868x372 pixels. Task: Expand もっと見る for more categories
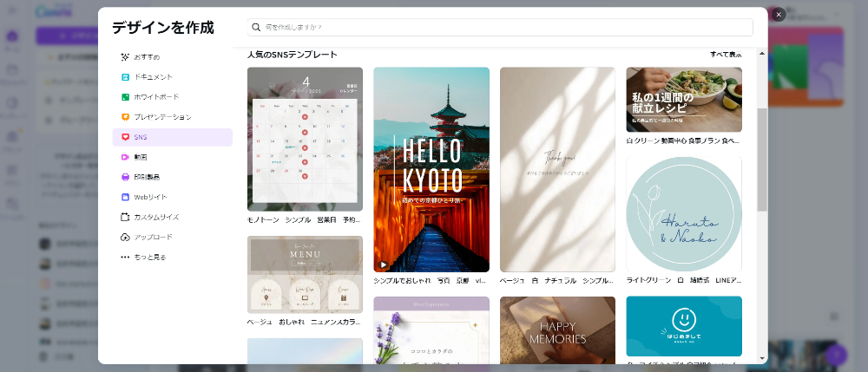pyautogui.click(x=172, y=257)
